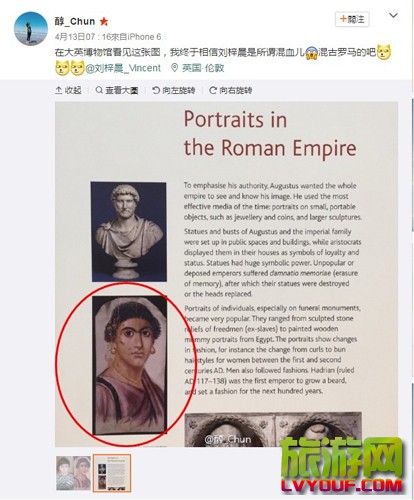Click the 4月13日 07:16 timestamp
This screenshot has height=500, width=414.
(x=78, y=37)
